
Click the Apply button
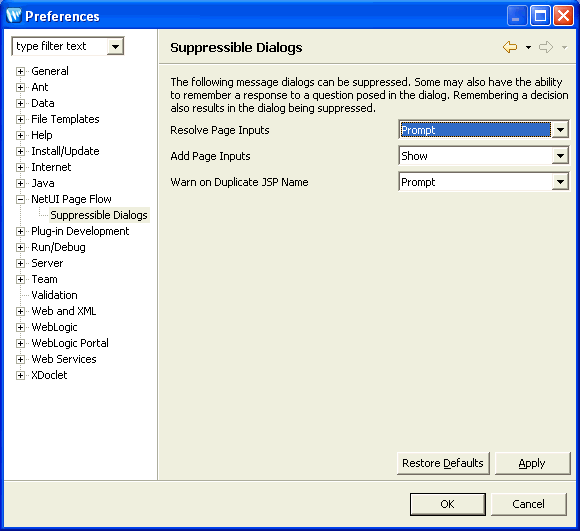532,463
